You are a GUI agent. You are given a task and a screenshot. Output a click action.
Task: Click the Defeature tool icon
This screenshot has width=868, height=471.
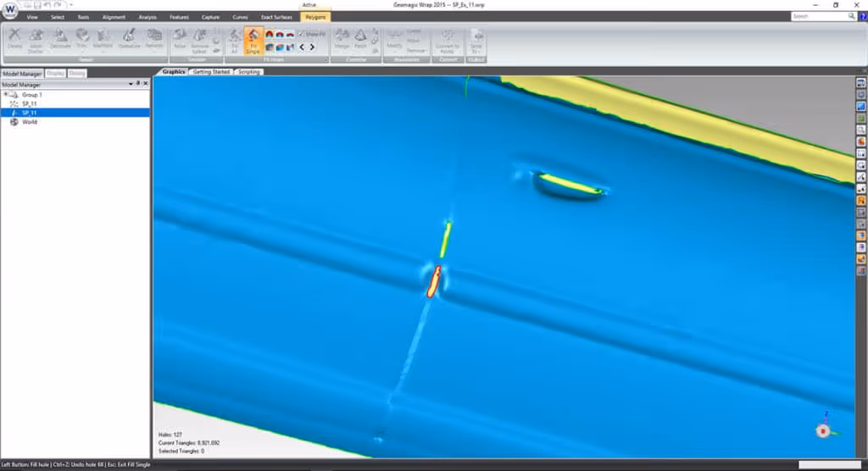tap(130, 39)
